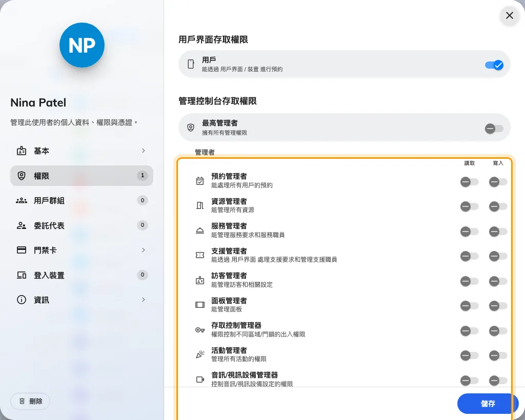Open the 登入裝置 sidebar section

point(82,275)
